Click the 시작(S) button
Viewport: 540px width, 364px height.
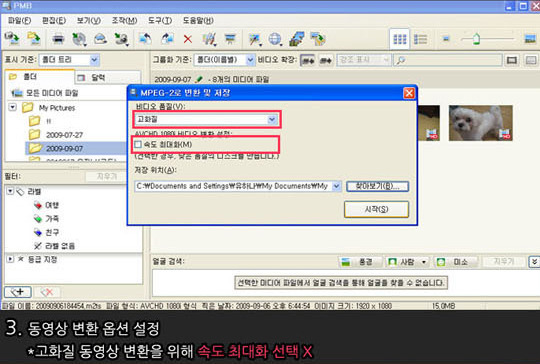tap(376, 209)
